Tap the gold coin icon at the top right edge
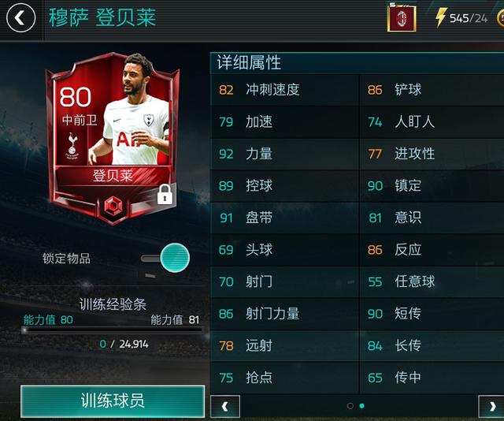504x421 pixels. 501,18
